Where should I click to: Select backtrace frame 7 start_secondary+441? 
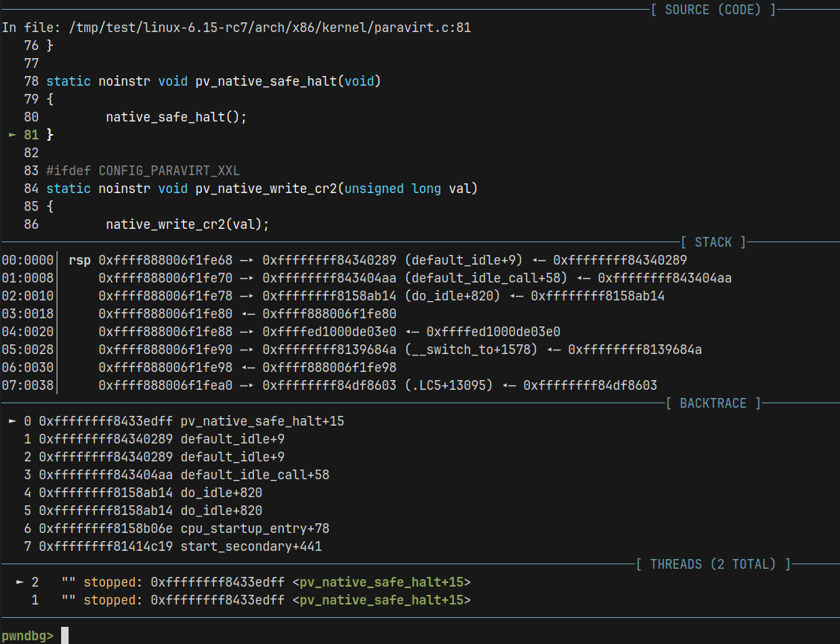250,546
